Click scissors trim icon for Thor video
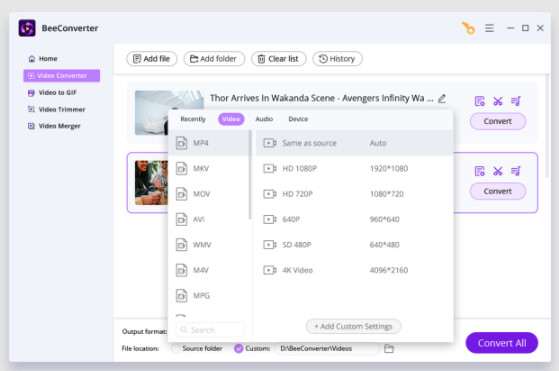The height and width of the screenshot is (371, 559). coord(498,101)
